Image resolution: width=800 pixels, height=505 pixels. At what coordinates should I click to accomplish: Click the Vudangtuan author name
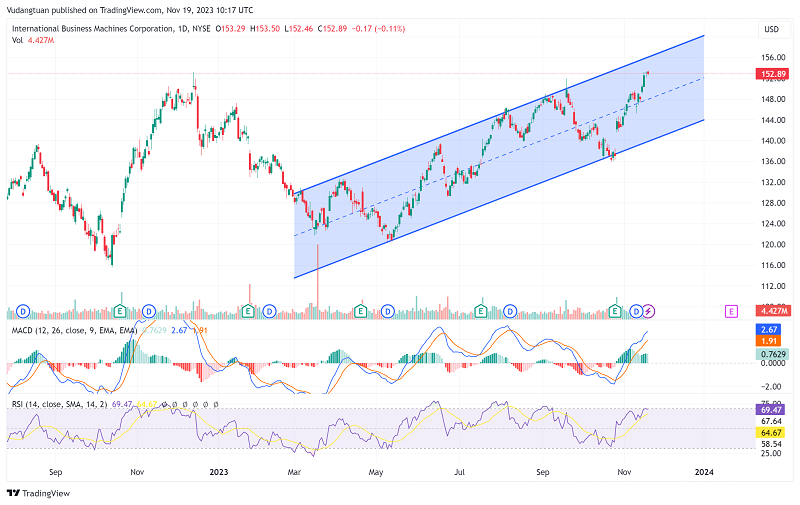pyautogui.click(x=30, y=11)
